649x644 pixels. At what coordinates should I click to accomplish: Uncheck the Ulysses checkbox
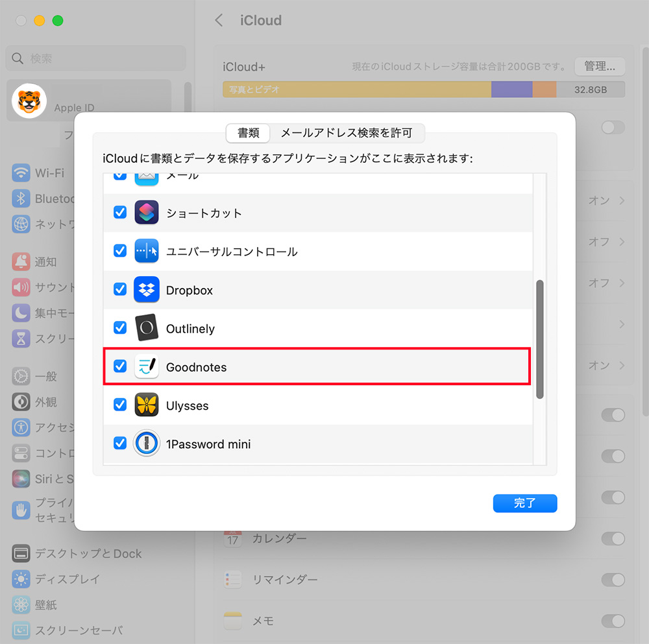[x=120, y=405]
